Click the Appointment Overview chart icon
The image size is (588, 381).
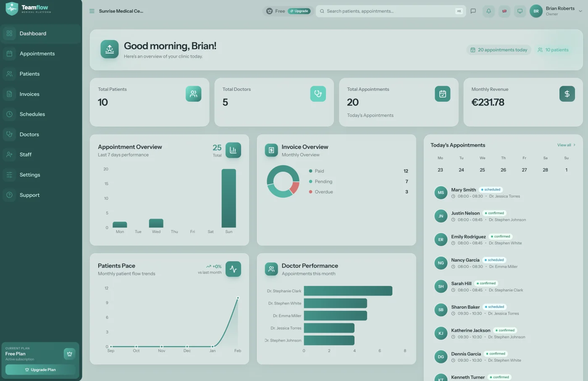tap(233, 150)
